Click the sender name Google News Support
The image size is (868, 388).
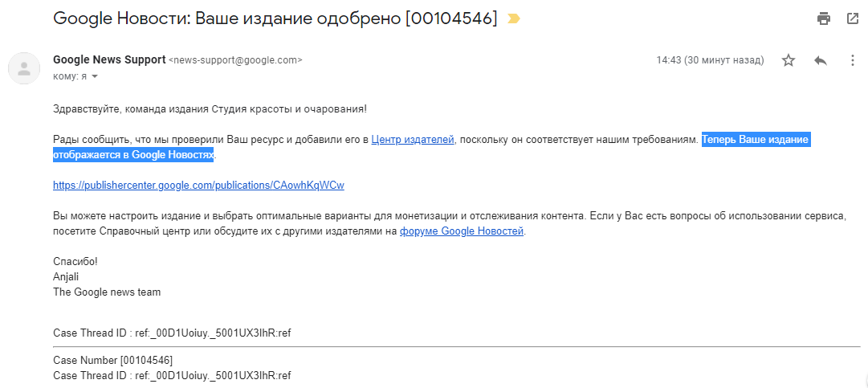tap(108, 59)
